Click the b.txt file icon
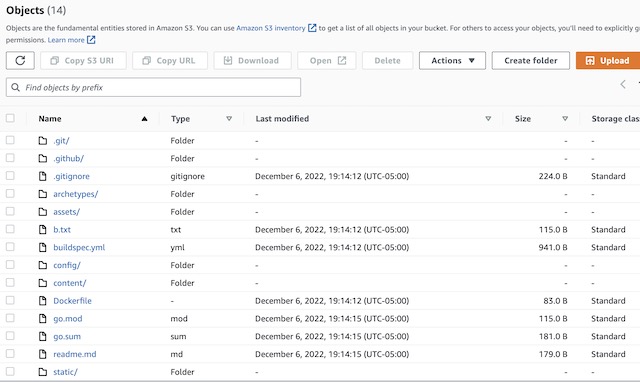This screenshot has width=640, height=382. [42, 229]
